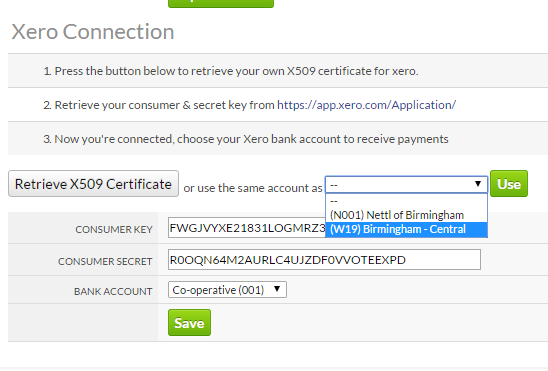Select the blank -- option in dropdown list
The width and height of the screenshot is (548, 371).
[406, 201]
